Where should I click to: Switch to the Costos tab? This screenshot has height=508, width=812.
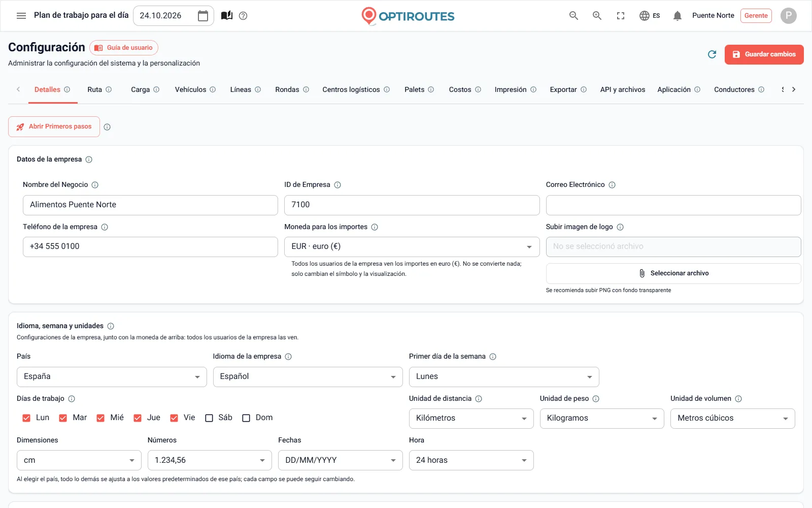[x=465, y=90]
